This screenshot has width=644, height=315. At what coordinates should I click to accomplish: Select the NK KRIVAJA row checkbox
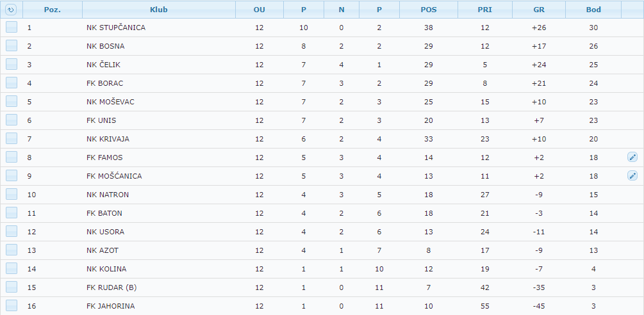click(12, 138)
